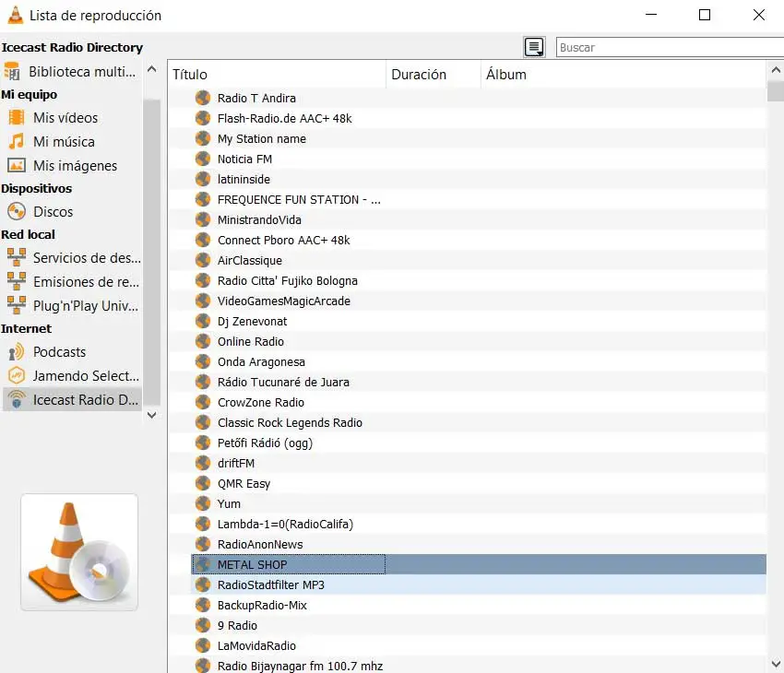Sort by Título column header
The width and height of the screenshot is (784, 673).
[x=277, y=75]
